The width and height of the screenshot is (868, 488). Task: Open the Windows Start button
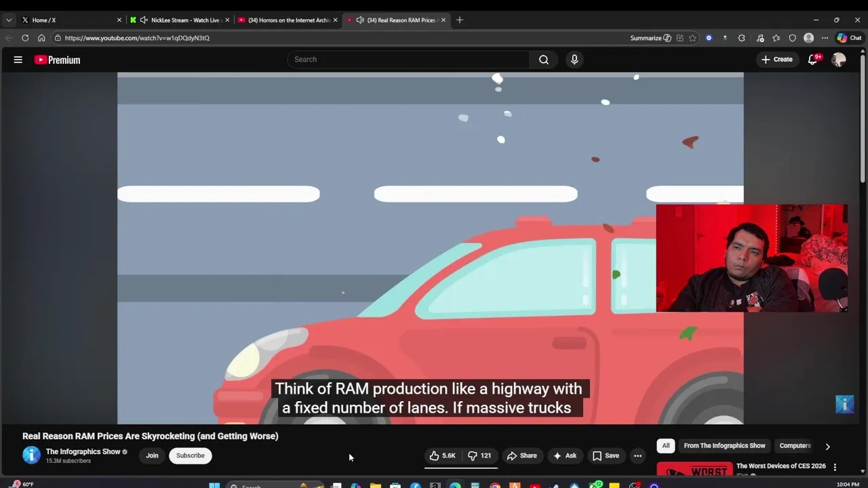pos(214,485)
